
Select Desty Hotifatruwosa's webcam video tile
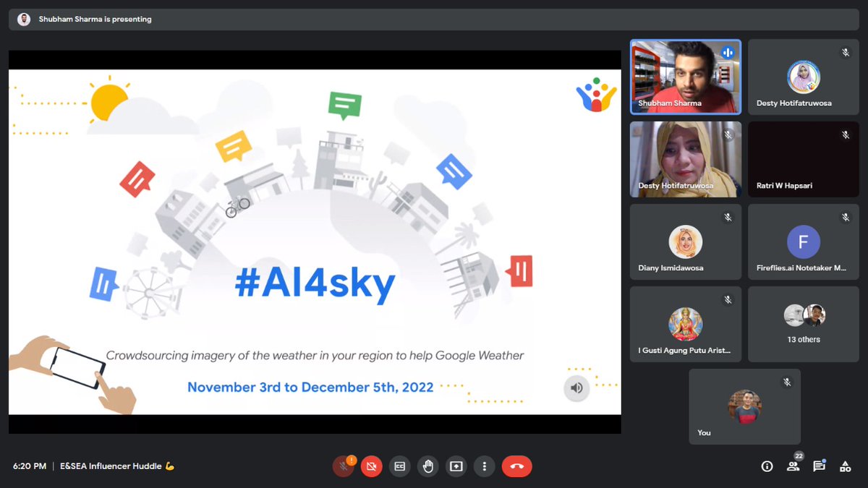[686, 159]
